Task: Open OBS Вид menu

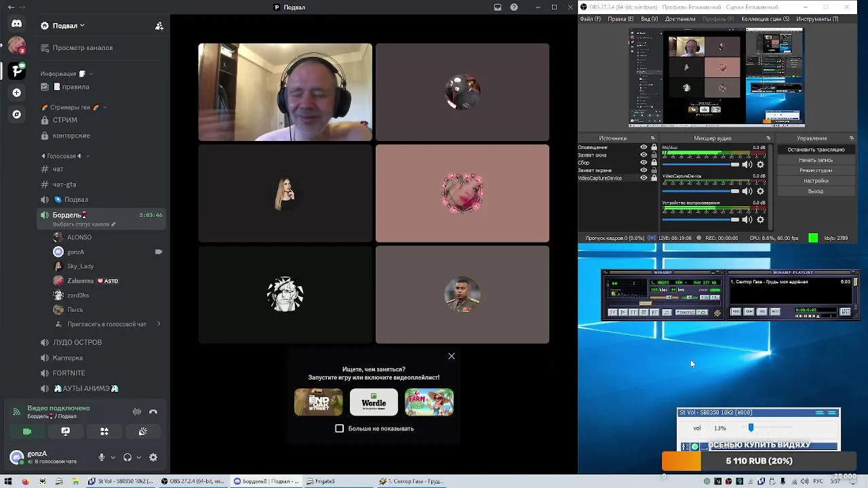Action: (649, 19)
